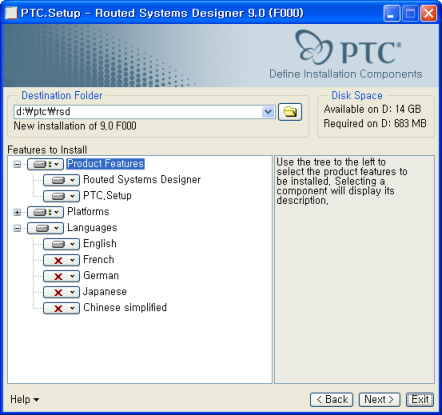Viewport: 442px width, 415px height.
Task: Go to the previous step with Back
Action: point(331,399)
